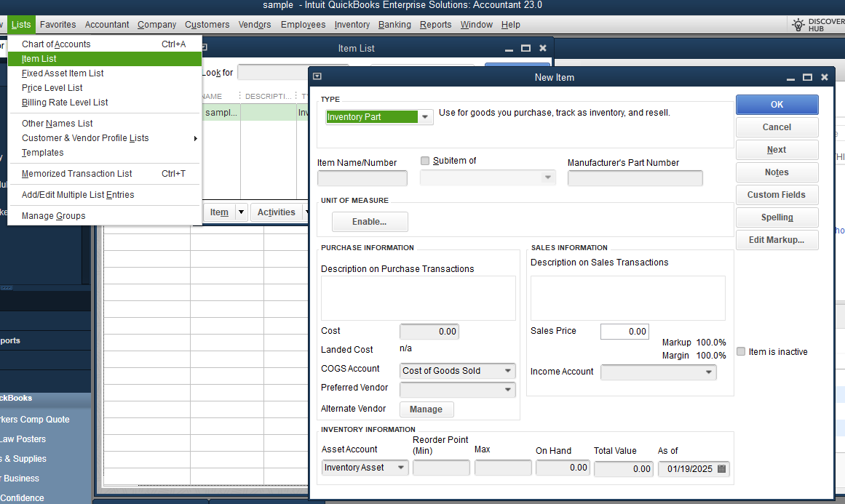Open the Vendors menu

tap(254, 25)
